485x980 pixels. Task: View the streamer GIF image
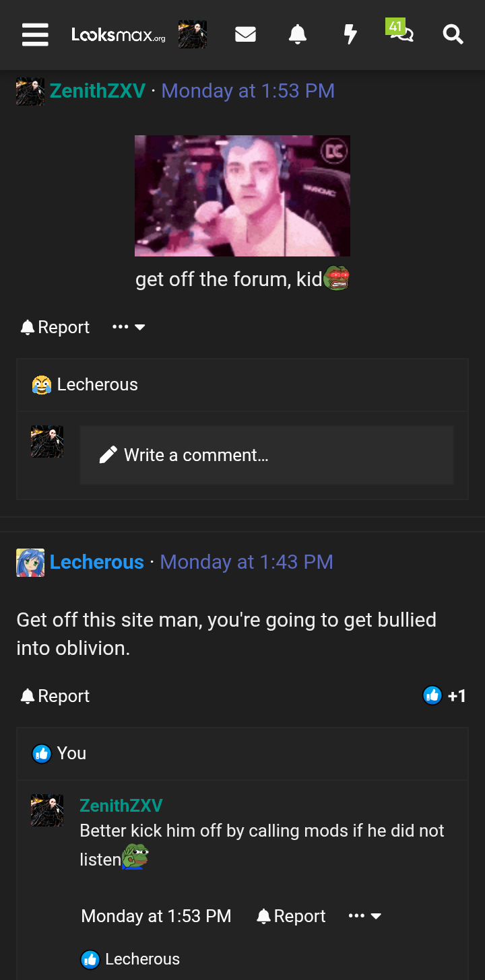click(243, 196)
